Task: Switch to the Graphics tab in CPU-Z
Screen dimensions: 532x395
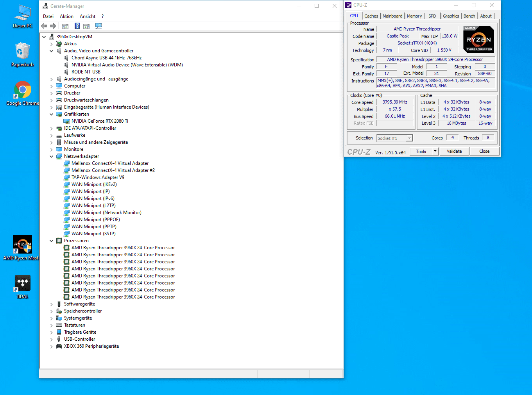Action: click(x=451, y=16)
